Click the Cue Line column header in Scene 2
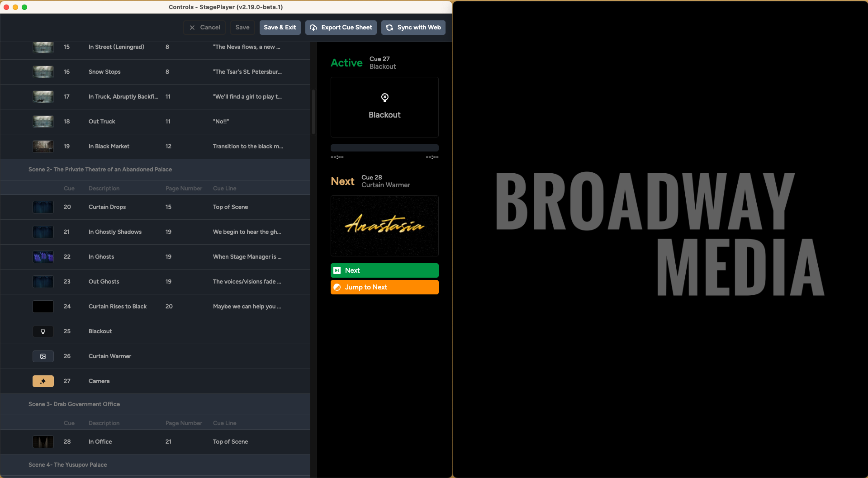 [225, 189]
